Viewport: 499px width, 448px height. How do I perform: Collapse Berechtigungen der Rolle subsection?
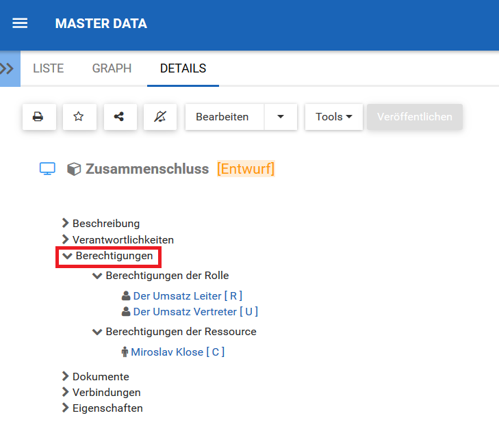point(97,276)
